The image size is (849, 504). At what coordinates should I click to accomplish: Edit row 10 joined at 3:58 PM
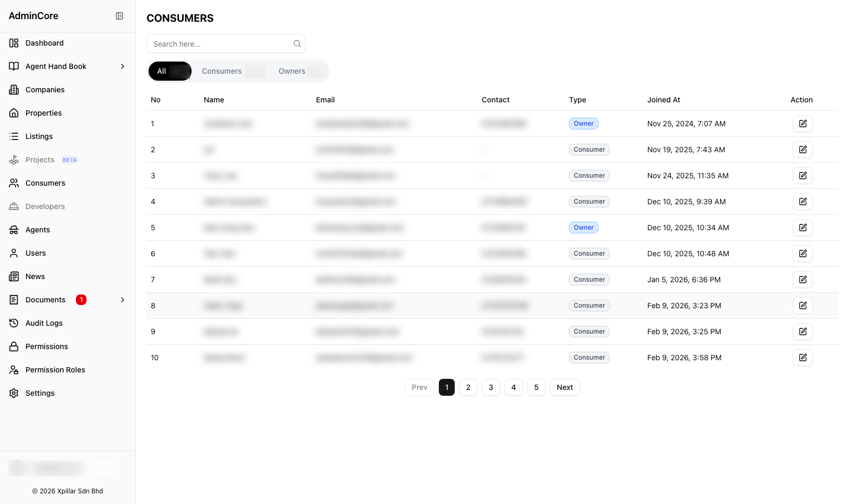click(803, 358)
